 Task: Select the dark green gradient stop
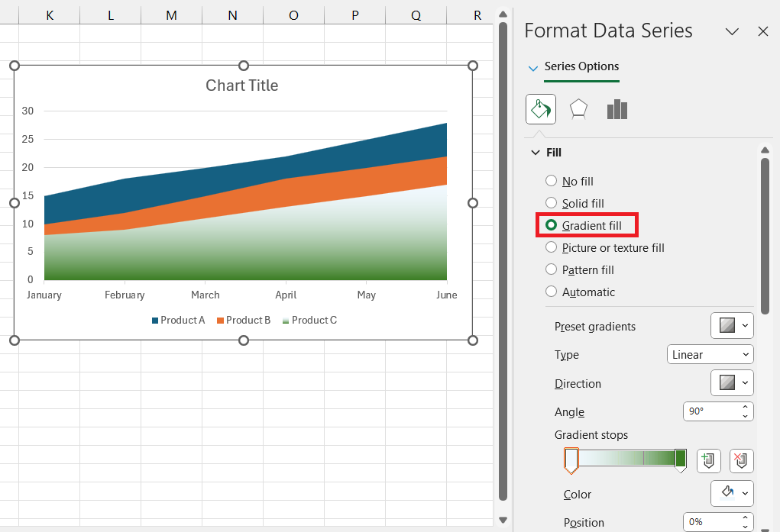click(x=681, y=460)
